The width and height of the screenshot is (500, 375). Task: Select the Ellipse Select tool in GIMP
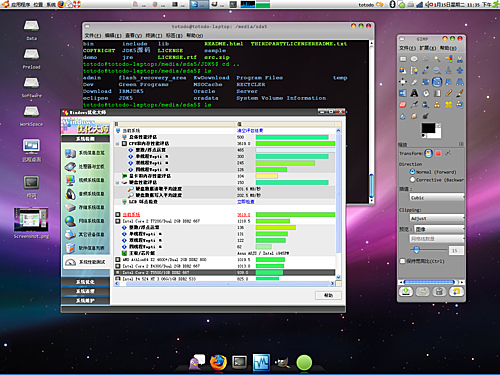(x=414, y=59)
